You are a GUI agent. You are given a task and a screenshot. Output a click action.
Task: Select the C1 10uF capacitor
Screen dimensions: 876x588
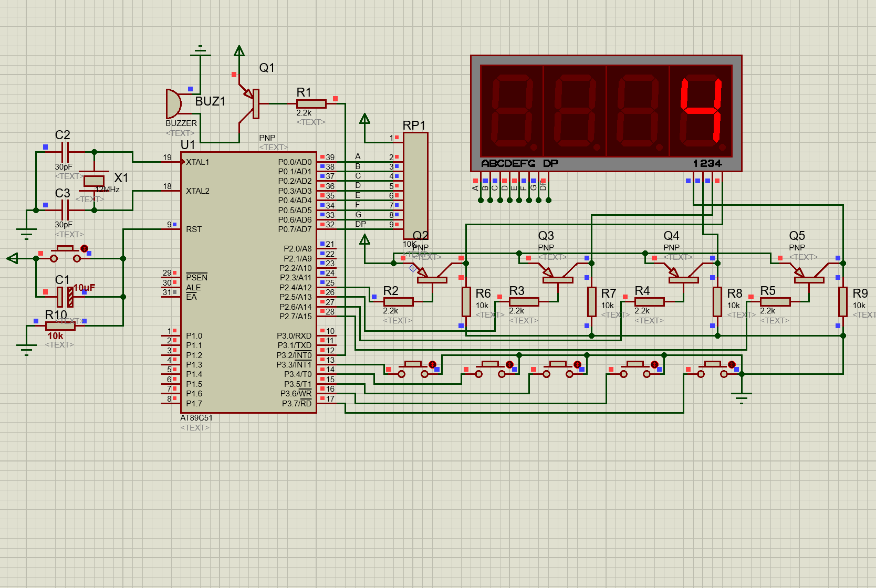click(x=65, y=297)
